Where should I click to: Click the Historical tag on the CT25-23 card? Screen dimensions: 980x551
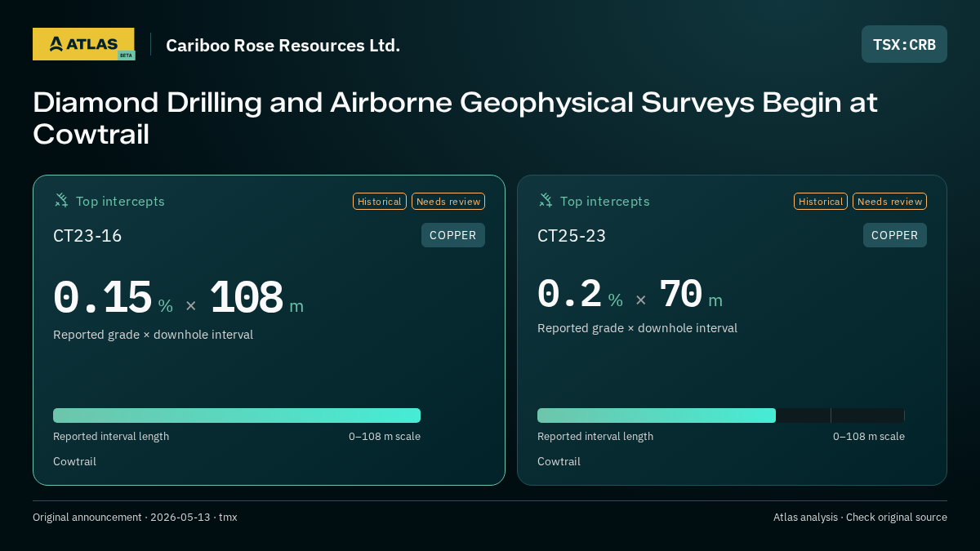click(821, 202)
